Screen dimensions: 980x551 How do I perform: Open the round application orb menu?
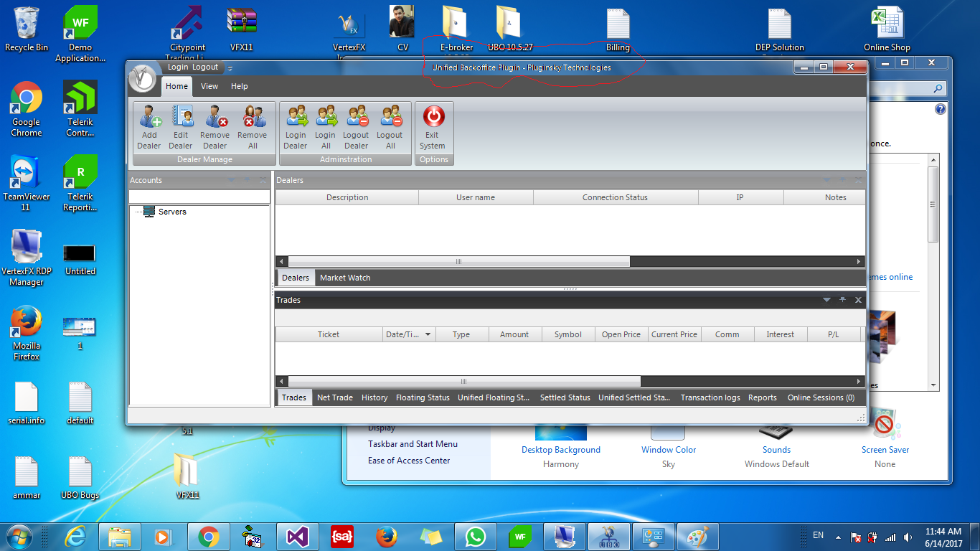pos(143,78)
